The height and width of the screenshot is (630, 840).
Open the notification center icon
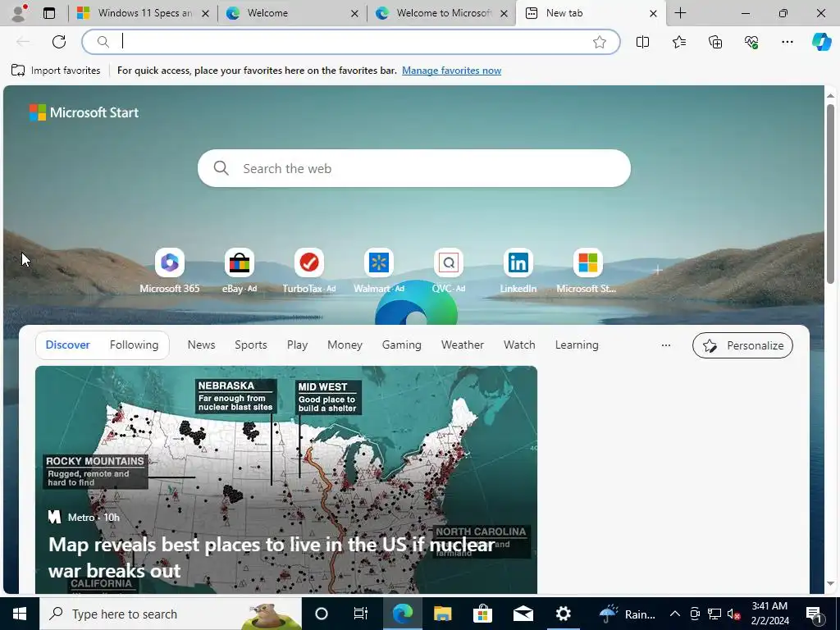pos(815,614)
